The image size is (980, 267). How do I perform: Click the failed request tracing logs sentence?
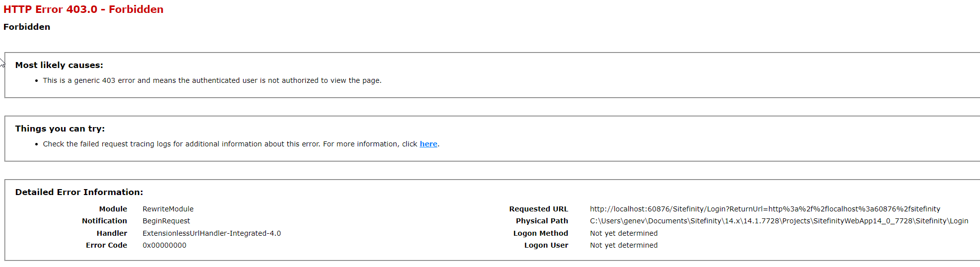(x=241, y=144)
